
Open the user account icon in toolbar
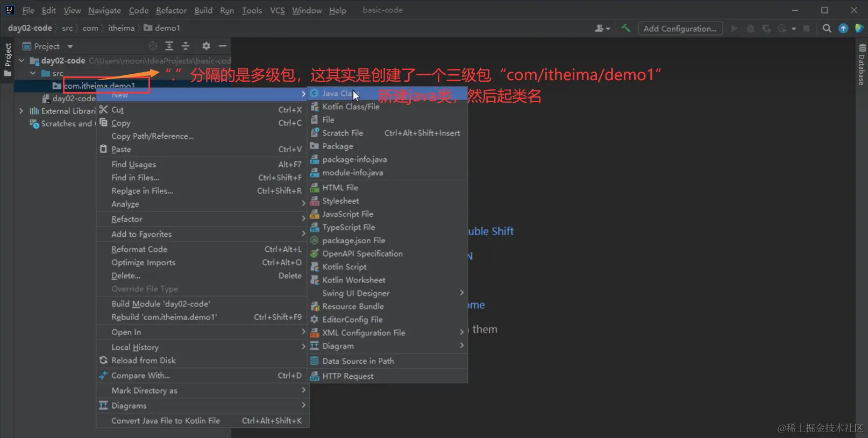tap(602, 29)
